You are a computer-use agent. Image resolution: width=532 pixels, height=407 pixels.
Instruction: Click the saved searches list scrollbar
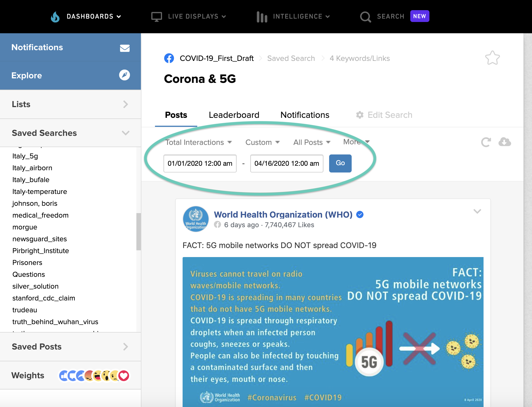139,232
